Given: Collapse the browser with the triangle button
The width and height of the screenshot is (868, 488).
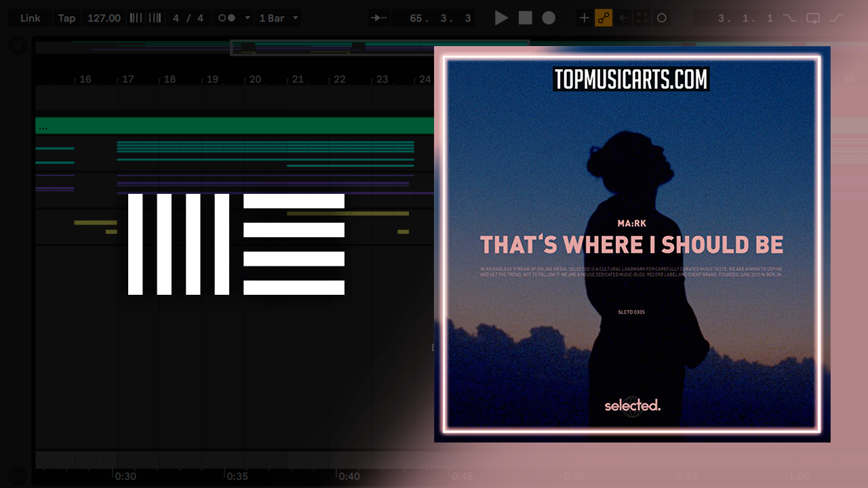Looking at the screenshot, I should [18, 46].
